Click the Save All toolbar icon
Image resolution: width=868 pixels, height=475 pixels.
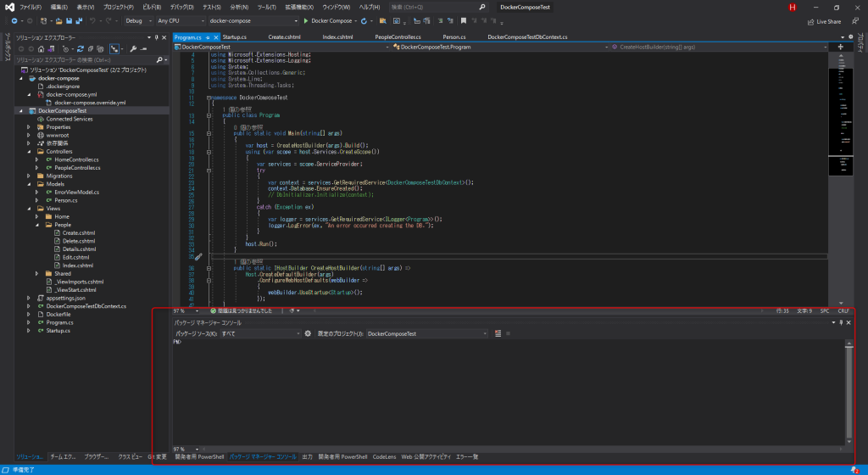79,21
